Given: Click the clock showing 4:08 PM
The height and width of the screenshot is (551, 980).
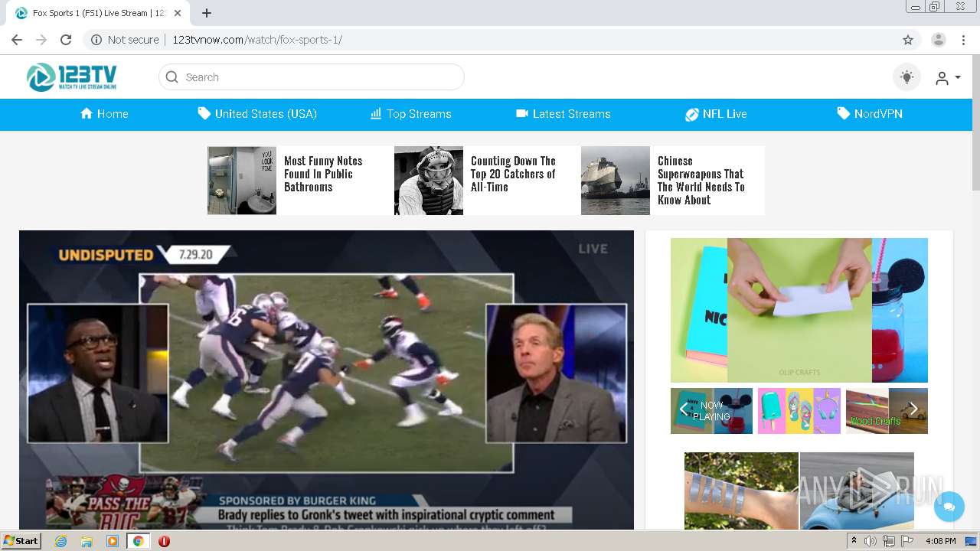Looking at the screenshot, I should point(940,541).
